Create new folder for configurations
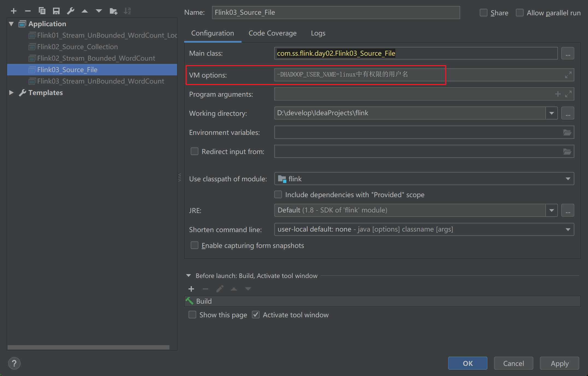Image resolution: width=588 pixels, height=376 pixels. coord(113,11)
